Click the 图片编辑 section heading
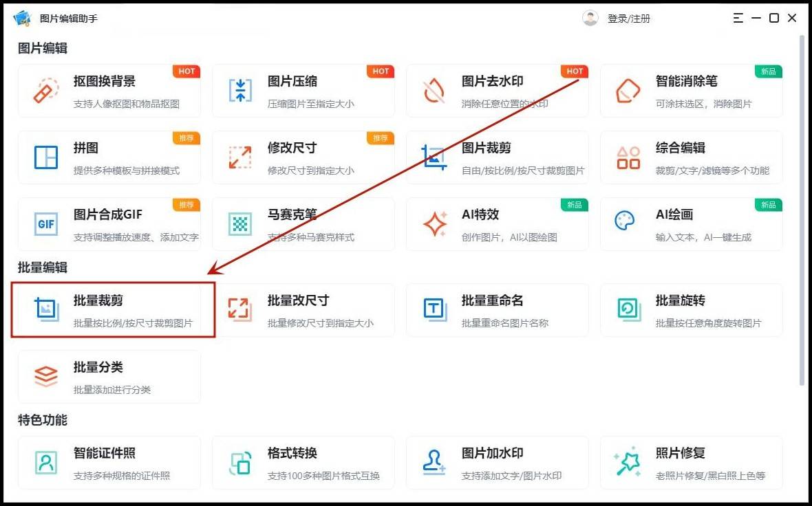Image resolution: width=812 pixels, height=506 pixels. click(x=43, y=48)
